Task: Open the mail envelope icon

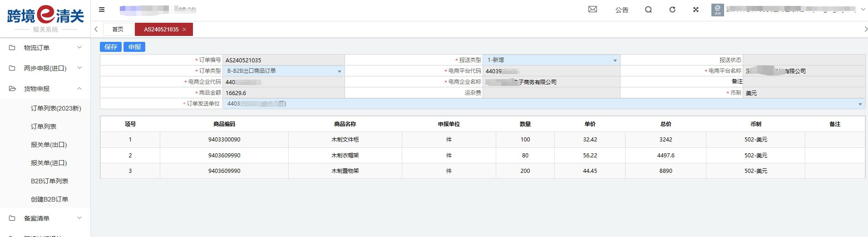Action: [592, 10]
